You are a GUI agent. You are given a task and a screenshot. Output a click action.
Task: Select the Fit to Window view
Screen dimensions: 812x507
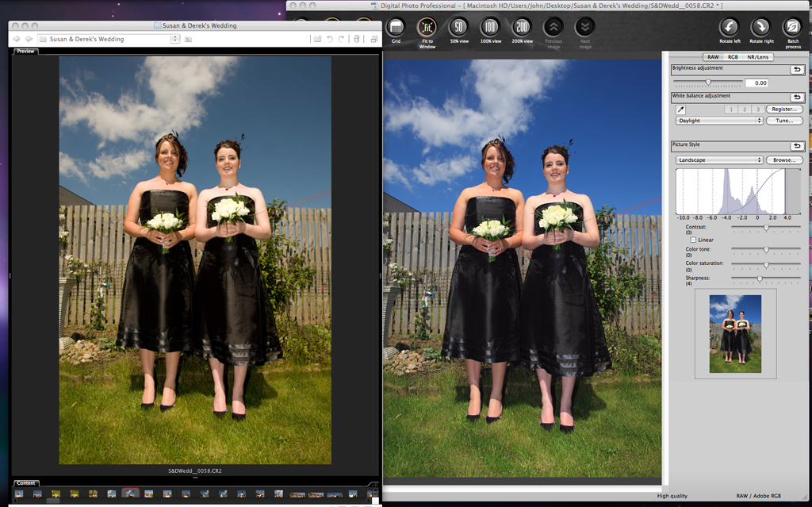(x=427, y=28)
